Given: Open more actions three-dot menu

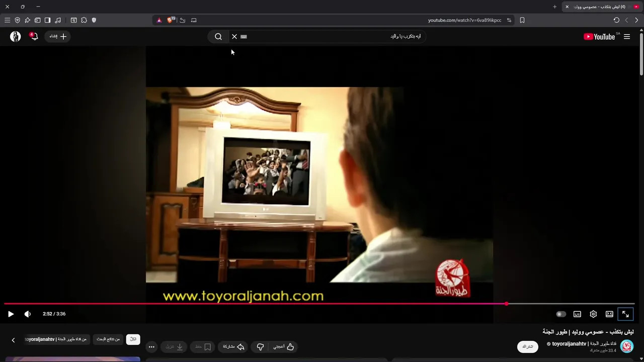Looking at the screenshot, I should tap(151, 347).
